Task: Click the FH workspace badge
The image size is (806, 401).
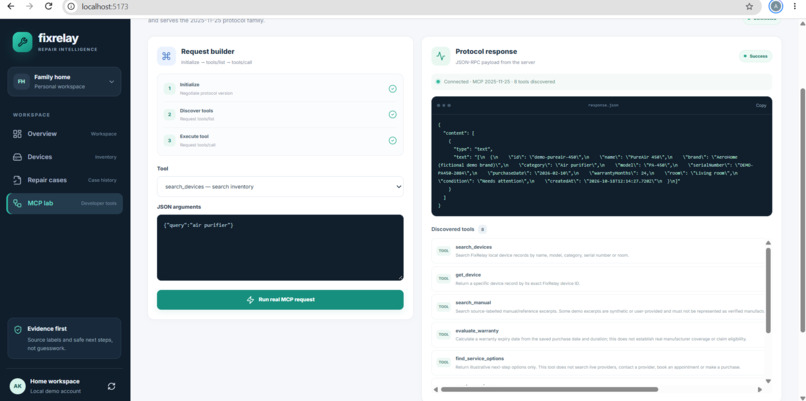Action: (x=21, y=82)
